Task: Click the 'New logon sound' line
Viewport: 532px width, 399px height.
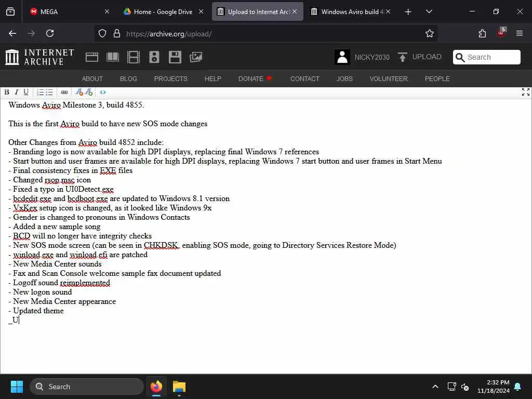Action: tap(40, 292)
